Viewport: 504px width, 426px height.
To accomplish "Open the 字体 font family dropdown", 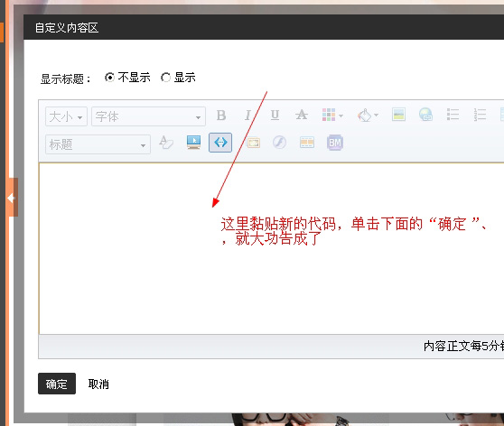I will [148, 116].
